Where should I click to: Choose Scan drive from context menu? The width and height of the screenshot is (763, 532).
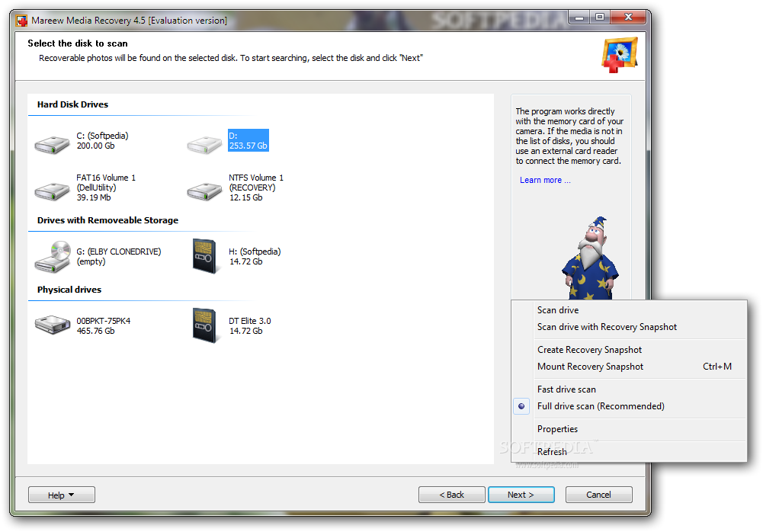(558, 310)
